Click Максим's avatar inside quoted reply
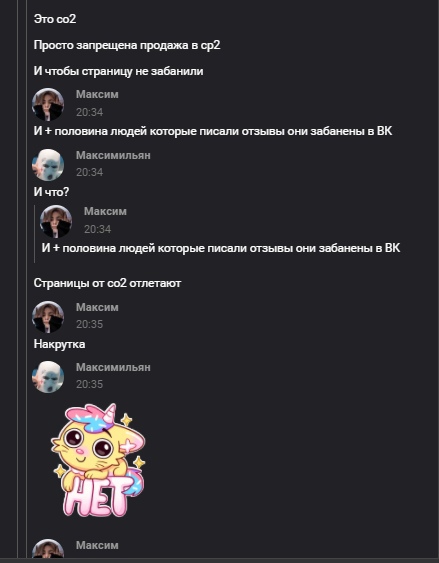 [56, 221]
